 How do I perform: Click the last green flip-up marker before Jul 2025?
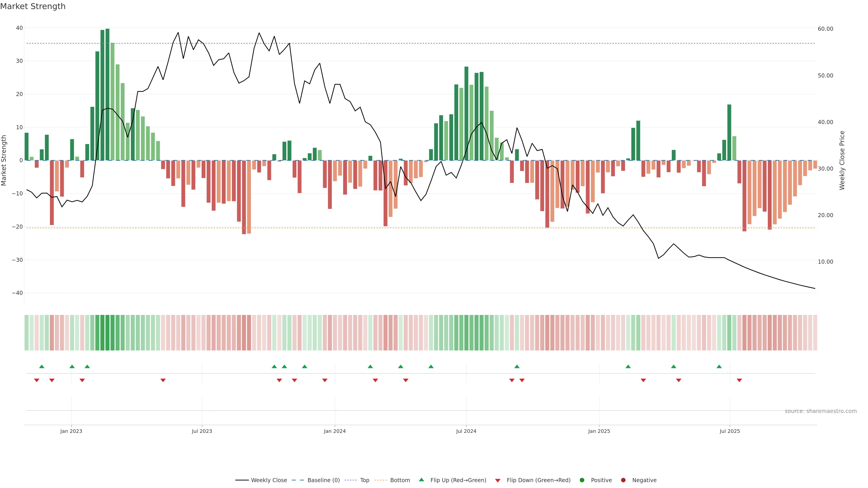coord(719,366)
